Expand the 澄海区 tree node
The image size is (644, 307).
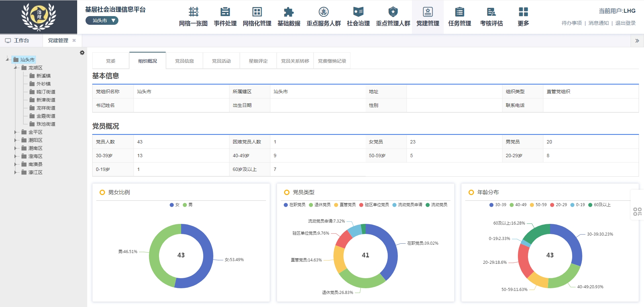[x=15, y=156]
